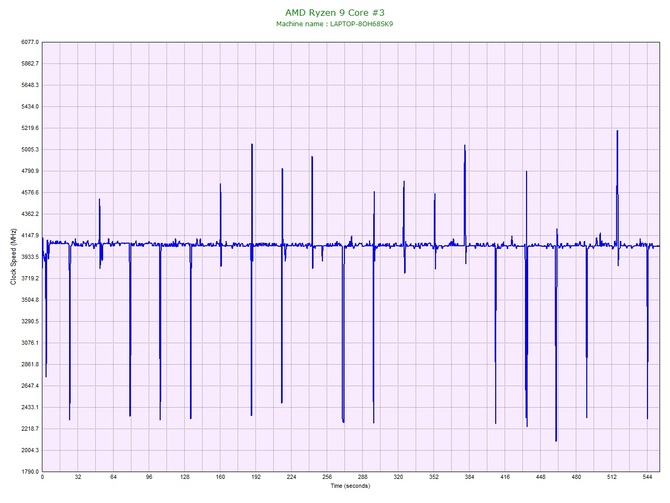Click the 416 tick on time axis
The width and height of the screenshot is (670, 503).
(505, 477)
